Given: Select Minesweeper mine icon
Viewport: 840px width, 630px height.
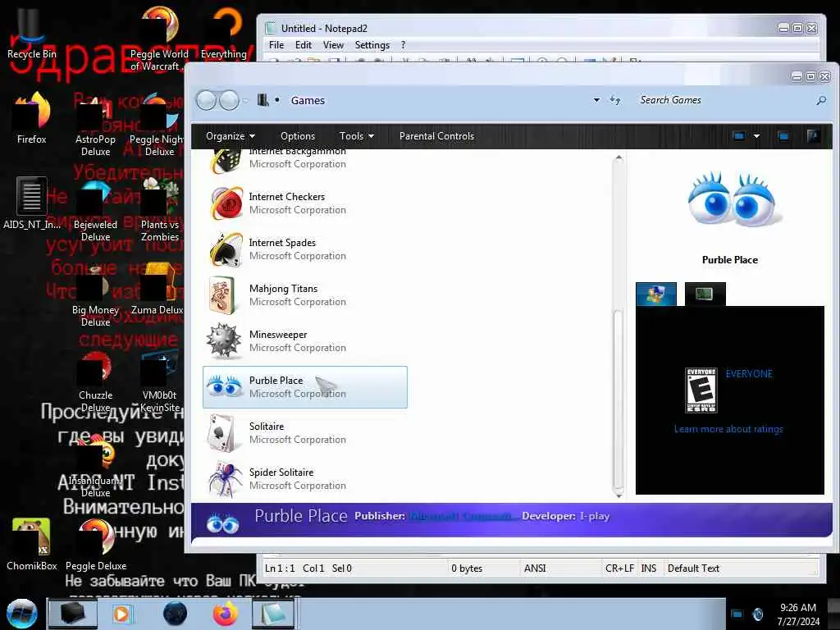Looking at the screenshot, I should point(225,340).
